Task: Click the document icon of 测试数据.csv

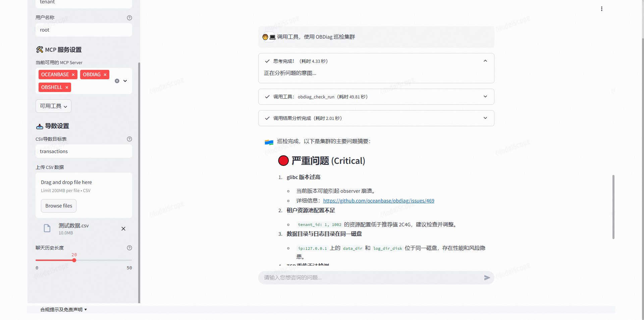Action: tap(47, 228)
